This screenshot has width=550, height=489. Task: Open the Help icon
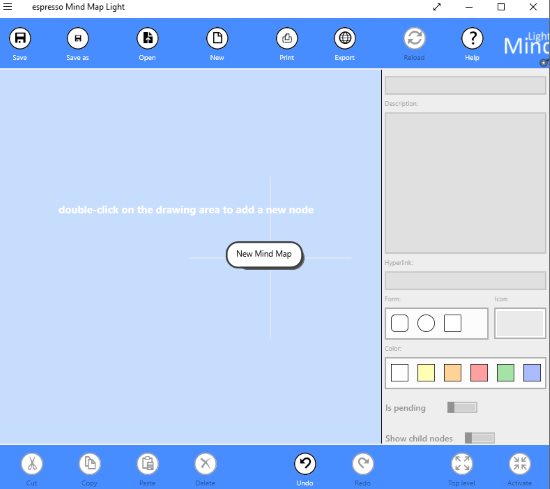(x=472, y=38)
